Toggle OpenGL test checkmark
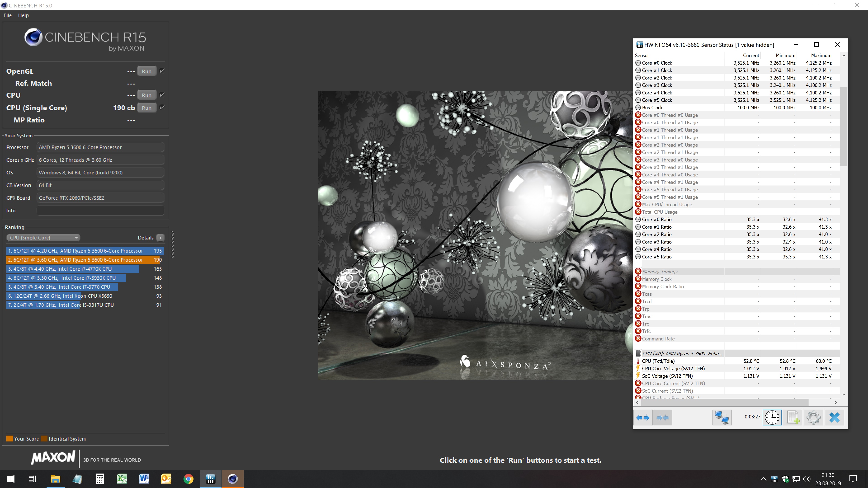The width and height of the screenshot is (868, 488). pos(162,71)
